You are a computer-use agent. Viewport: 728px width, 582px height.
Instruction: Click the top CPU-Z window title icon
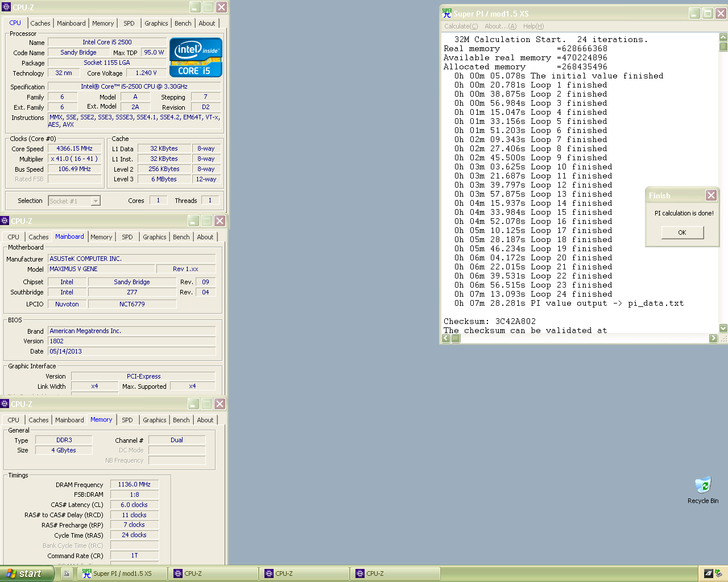coord(6,7)
